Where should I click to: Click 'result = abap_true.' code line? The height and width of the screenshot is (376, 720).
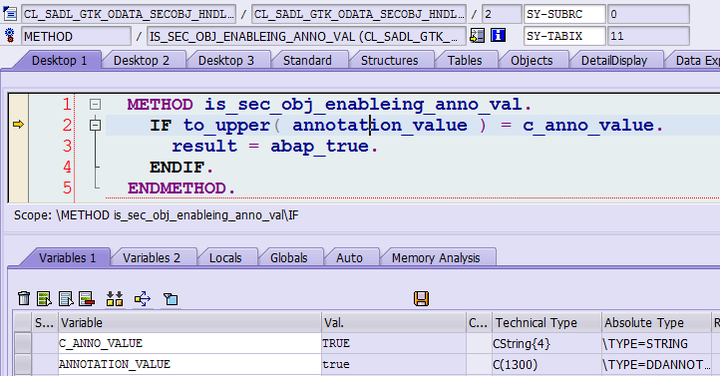tap(275, 146)
